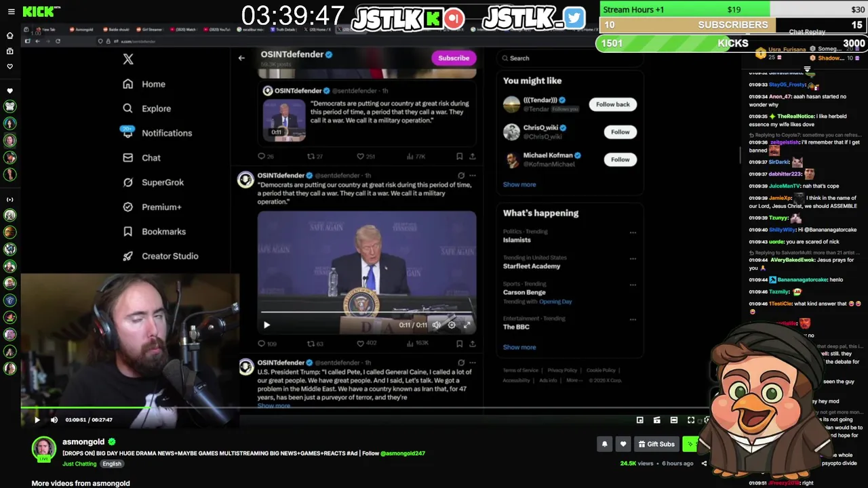Expand the tweet video to fullscreen
Viewport: 868px width, 488px height.
tap(467, 325)
